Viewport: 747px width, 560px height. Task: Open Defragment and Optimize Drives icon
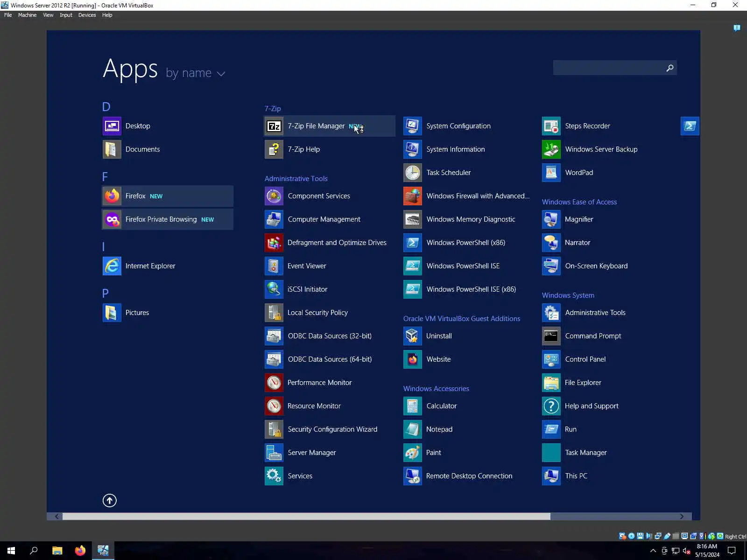pyautogui.click(x=274, y=243)
